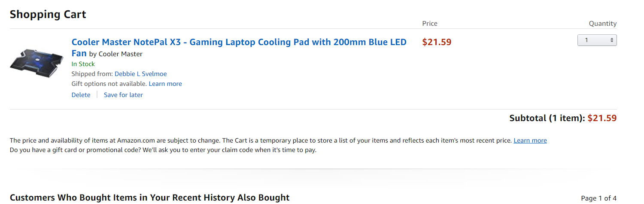The width and height of the screenshot is (644, 204).
Task: Open seller Debbie L Svelmoe's page
Action: point(140,74)
